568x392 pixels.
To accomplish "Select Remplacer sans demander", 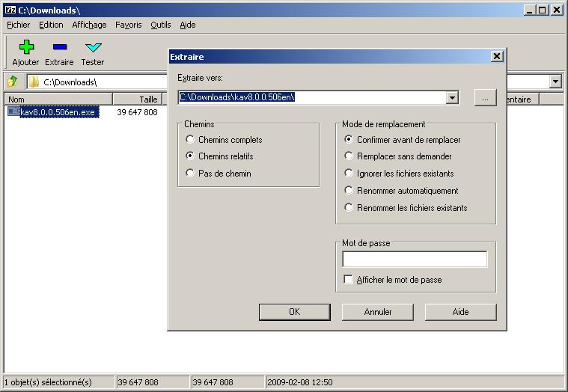I will 349,156.
